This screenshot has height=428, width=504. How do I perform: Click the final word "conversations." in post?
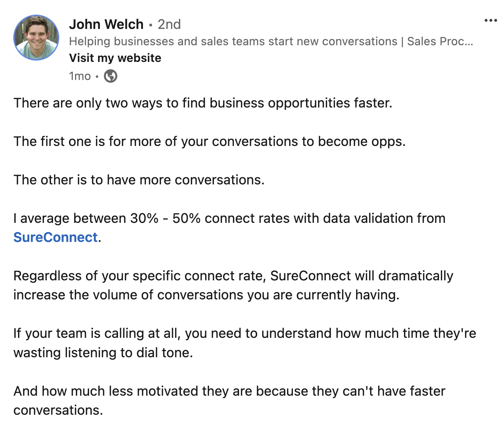[58, 410]
